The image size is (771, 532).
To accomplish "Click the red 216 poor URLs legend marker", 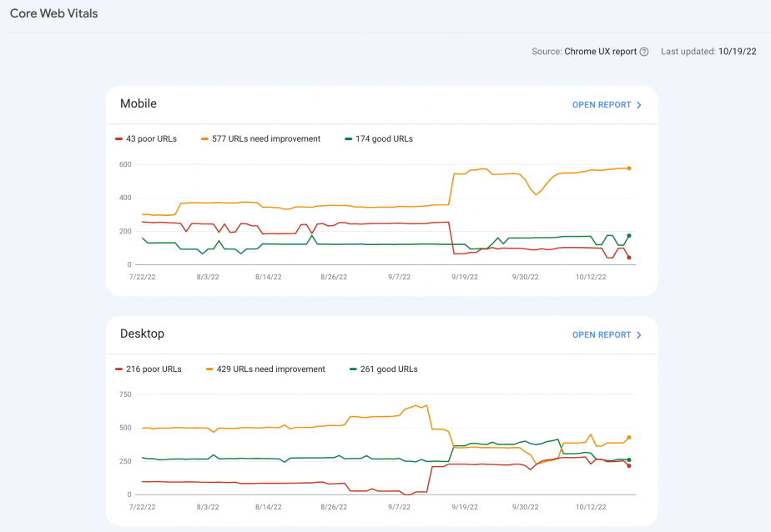I will 118,369.
